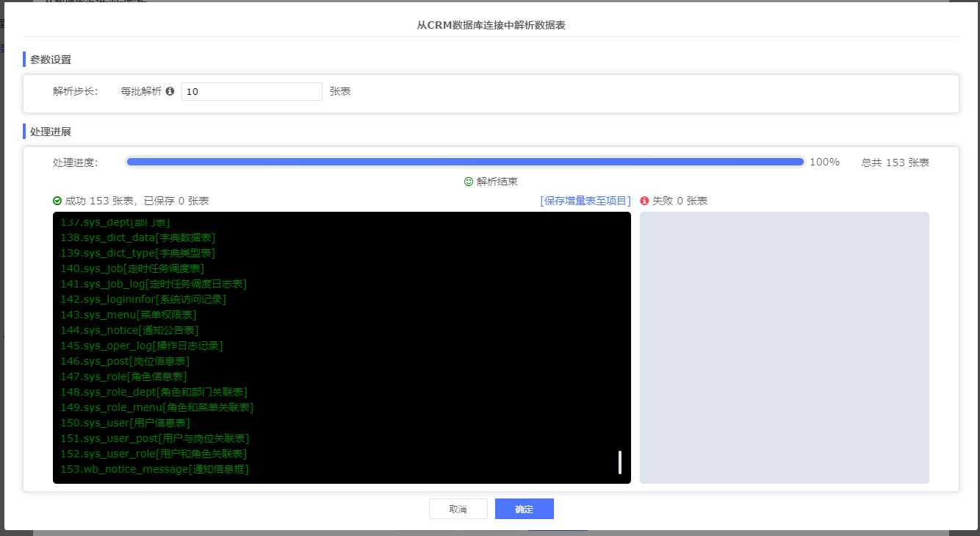Click the 参数设置 section heading
Screen dimensions: 980x536
click(51, 60)
